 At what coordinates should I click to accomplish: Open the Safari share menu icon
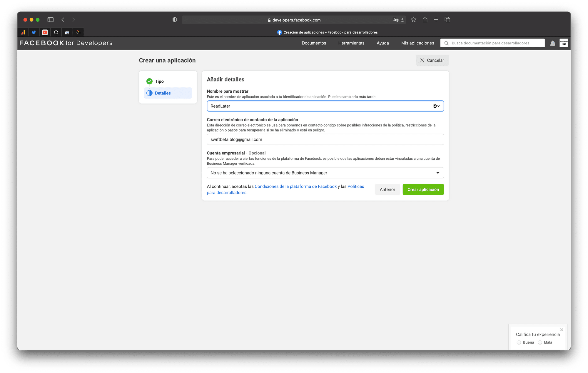coord(425,19)
